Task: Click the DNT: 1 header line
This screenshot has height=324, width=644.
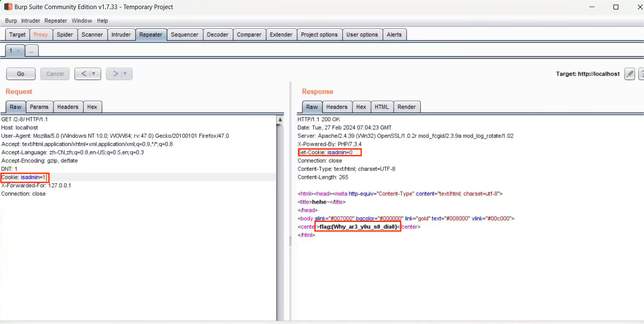Action: tap(10, 169)
